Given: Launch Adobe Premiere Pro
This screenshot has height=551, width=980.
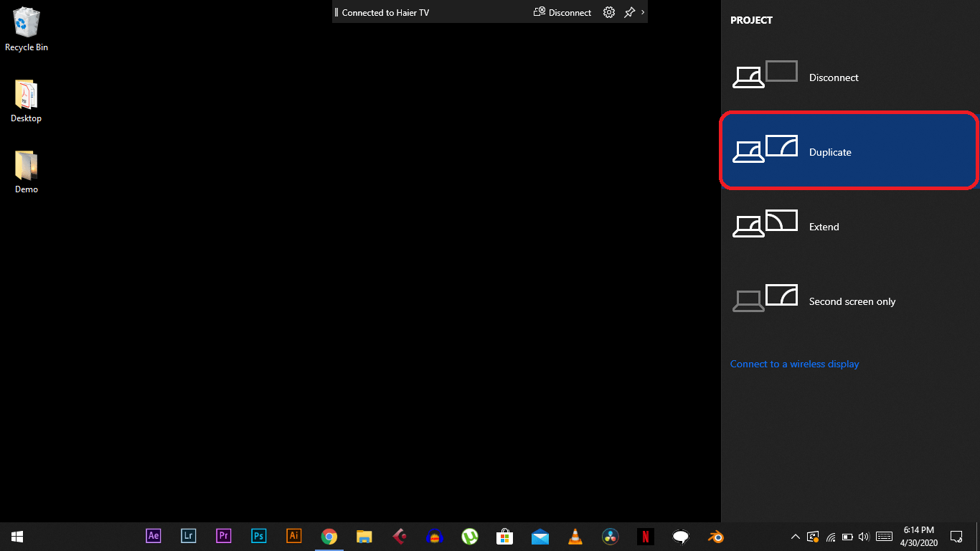Looking at the screenshot, I should click(x=223, y=536).
